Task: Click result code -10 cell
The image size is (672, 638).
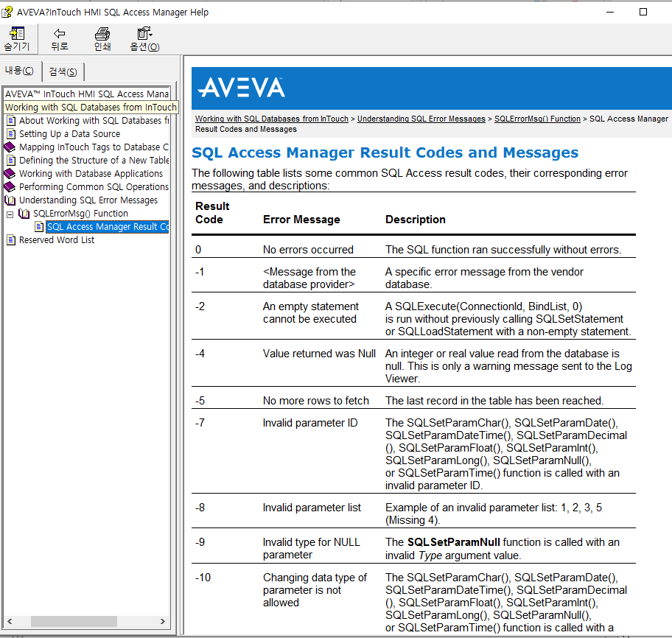Action: [203, 578]
